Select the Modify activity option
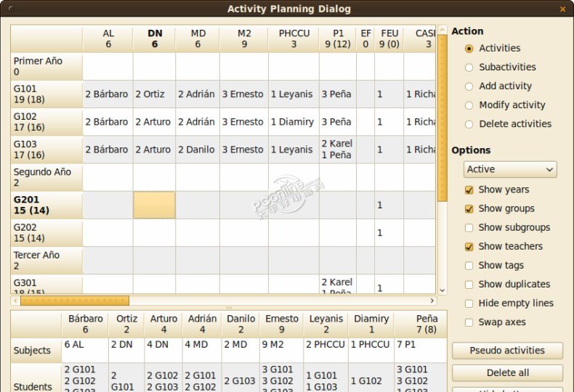 469,105
